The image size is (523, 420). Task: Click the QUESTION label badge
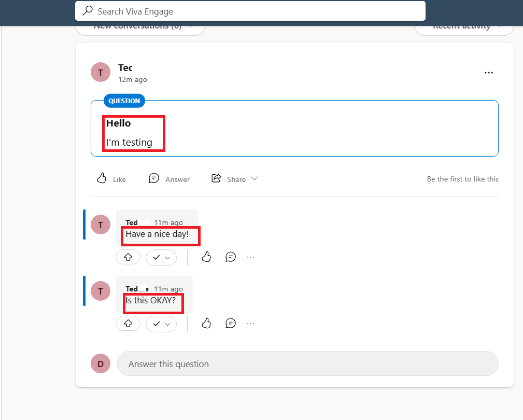[124, 101]
